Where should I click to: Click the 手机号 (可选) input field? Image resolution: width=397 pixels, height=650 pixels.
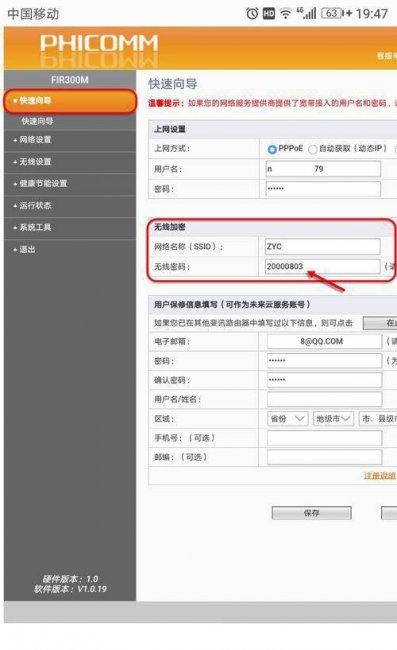pos(324,438)
